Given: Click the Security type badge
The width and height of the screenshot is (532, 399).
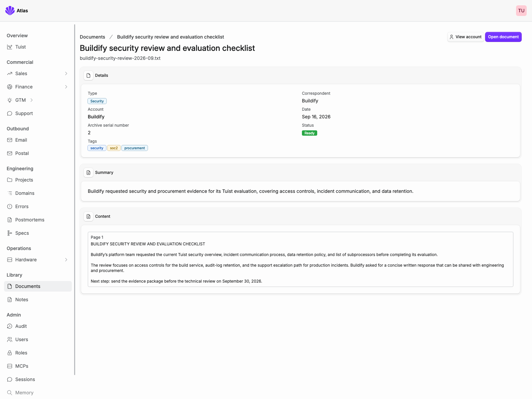Looking at the screenshot, I should pos(97,101).
